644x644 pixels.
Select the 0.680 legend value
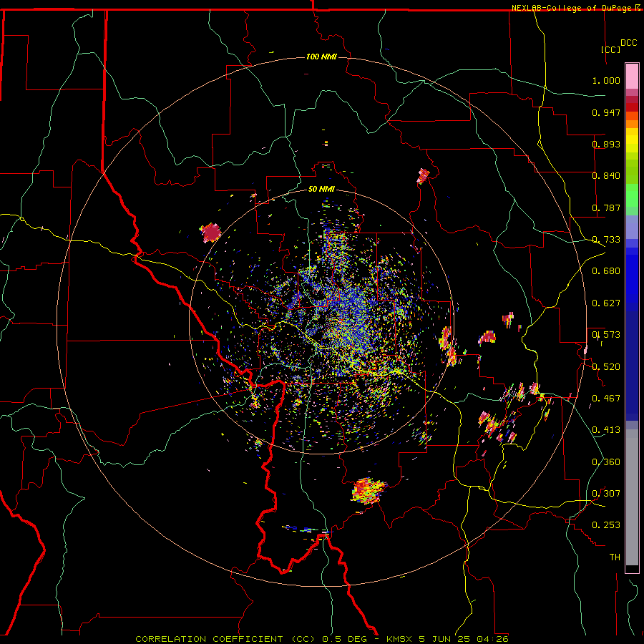[606, 271]
